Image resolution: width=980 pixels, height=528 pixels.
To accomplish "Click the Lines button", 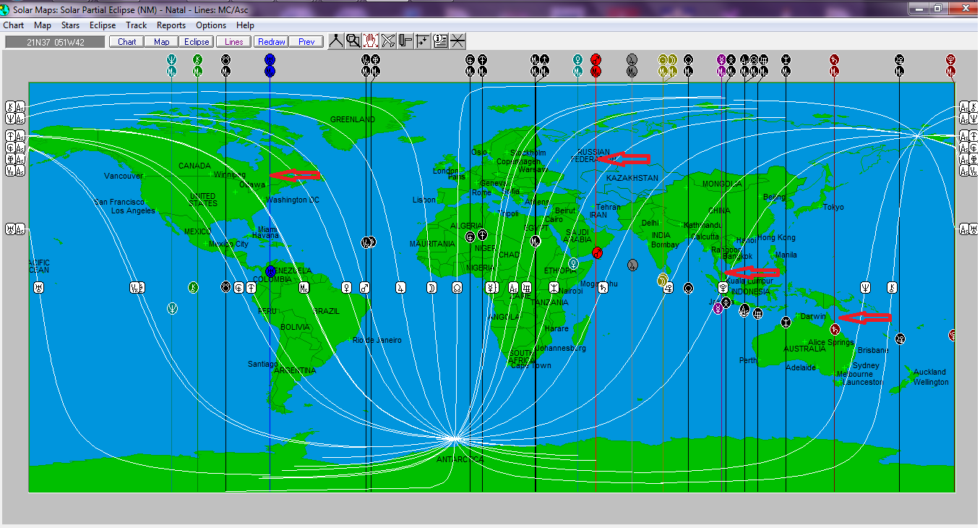I will 233,42.
